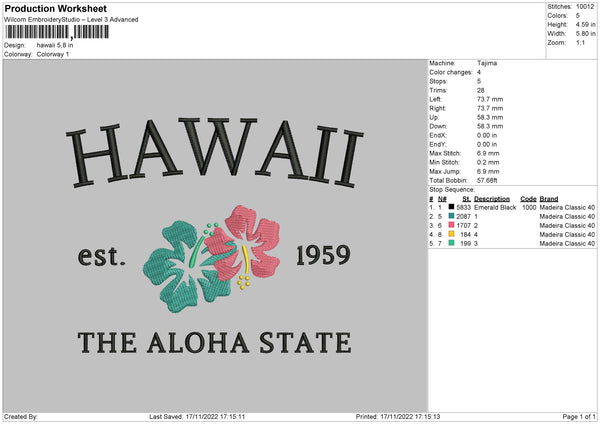
Task: Select the green swatch in stop 5
Action: tap(454, 243)
